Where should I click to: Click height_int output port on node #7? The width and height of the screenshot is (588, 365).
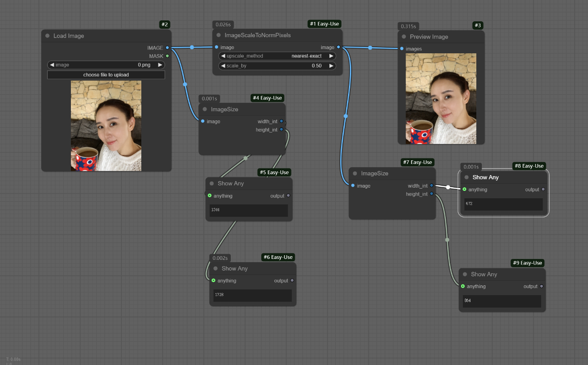431,194
